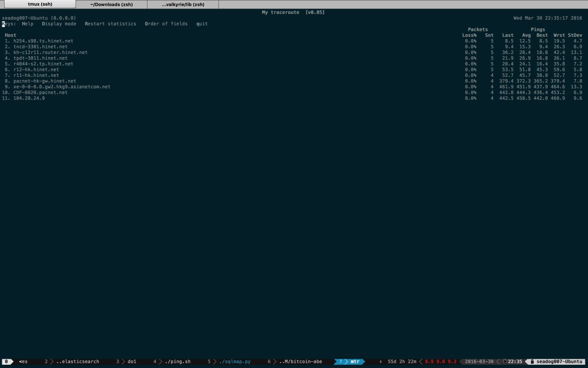The height and width of the screenshot is (368, 588).
Task: Click the Pings group heading
Action: 538,29
